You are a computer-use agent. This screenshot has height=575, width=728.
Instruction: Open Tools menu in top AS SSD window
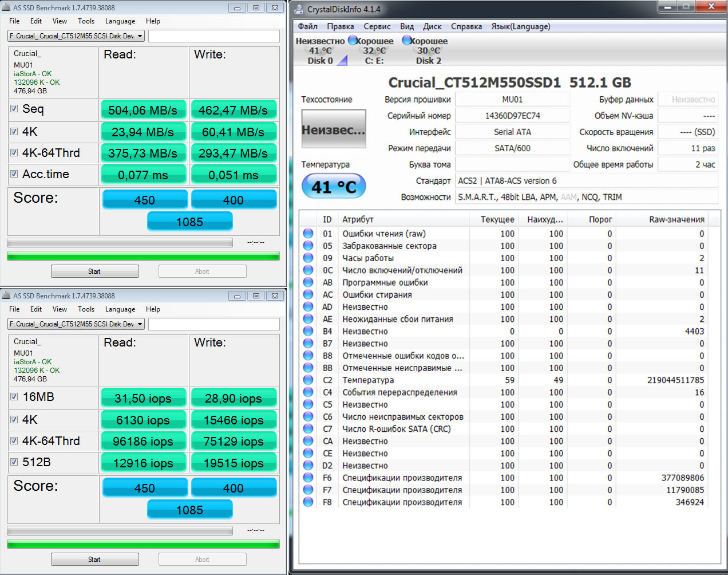[x=86, y=21]
